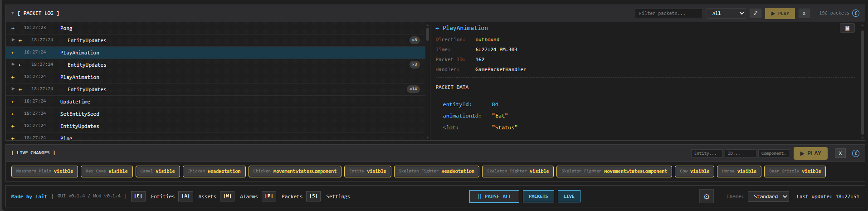Expand the EntityUpdates ×14 packet group
Viewport: 868px width, 211px height.
coord(13,89)
